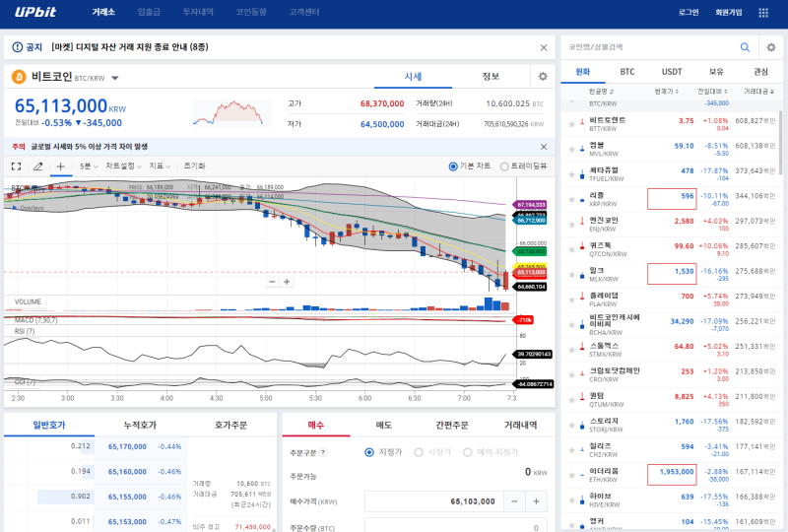Click the UPbit logo
The image size is (788, 532).
pos(35,12)
